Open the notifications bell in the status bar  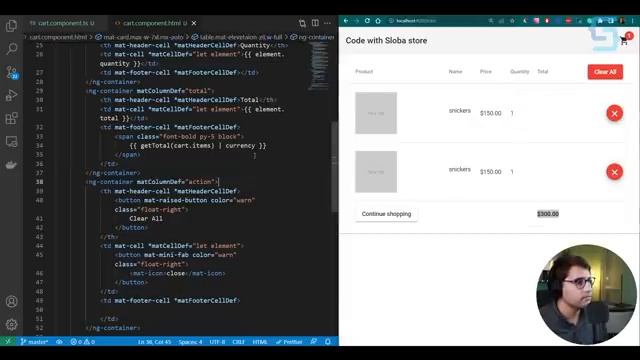(328, 342)
